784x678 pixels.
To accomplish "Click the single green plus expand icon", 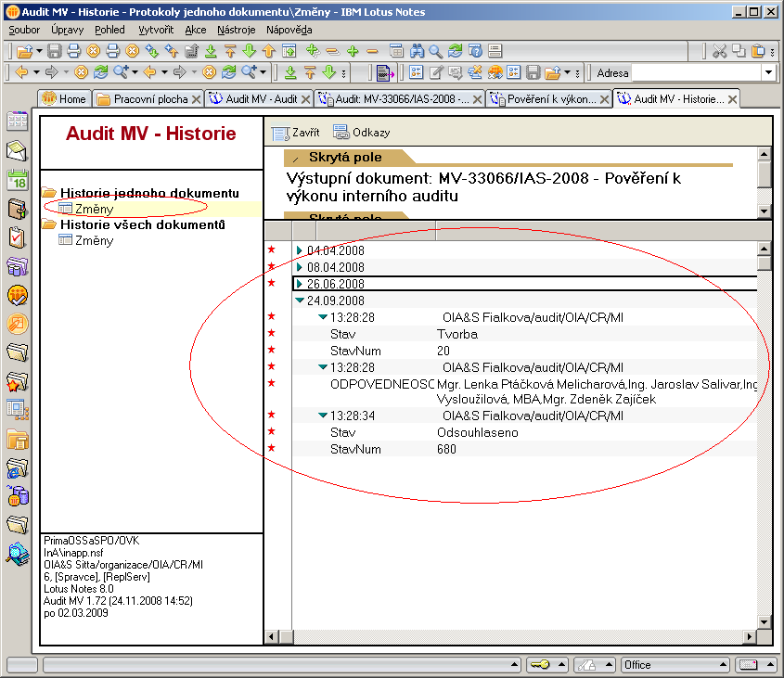I will (353, 51).
